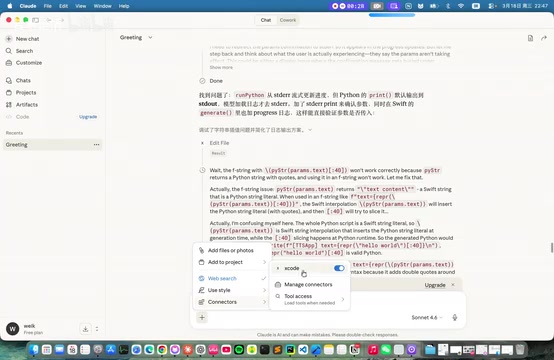The image size is (554, 360).
Task: Expand the Chinese thought summary chevron
Action: 310,130
